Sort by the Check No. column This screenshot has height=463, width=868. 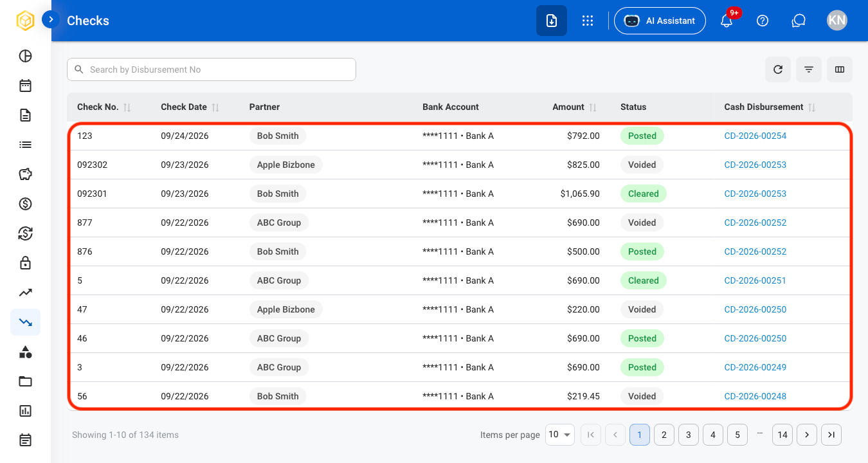click(127, 107)
